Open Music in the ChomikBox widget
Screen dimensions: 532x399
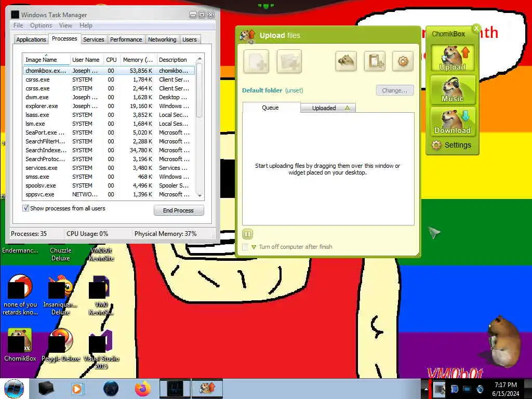tap(453, 89)
